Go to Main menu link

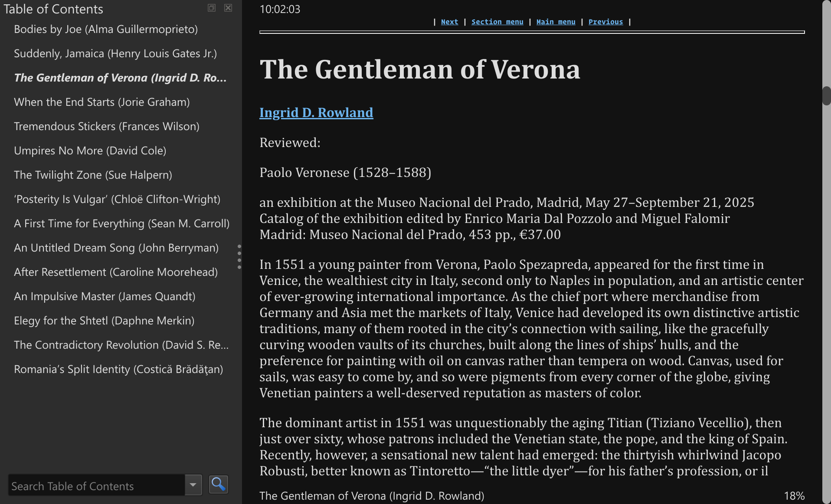[x=556, y=22]
